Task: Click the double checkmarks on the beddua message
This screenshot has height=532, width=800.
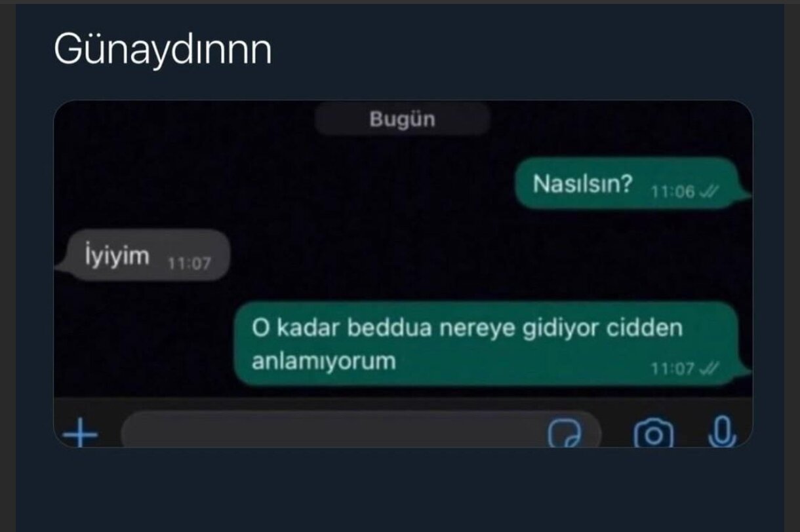Action: pyautogui.click(x=709, y=369)
